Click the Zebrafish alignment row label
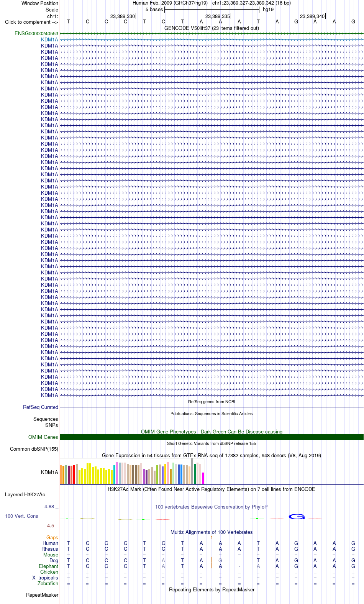This screenshot has height=604, width=364. pyautogui.click(x=48, y=583)
